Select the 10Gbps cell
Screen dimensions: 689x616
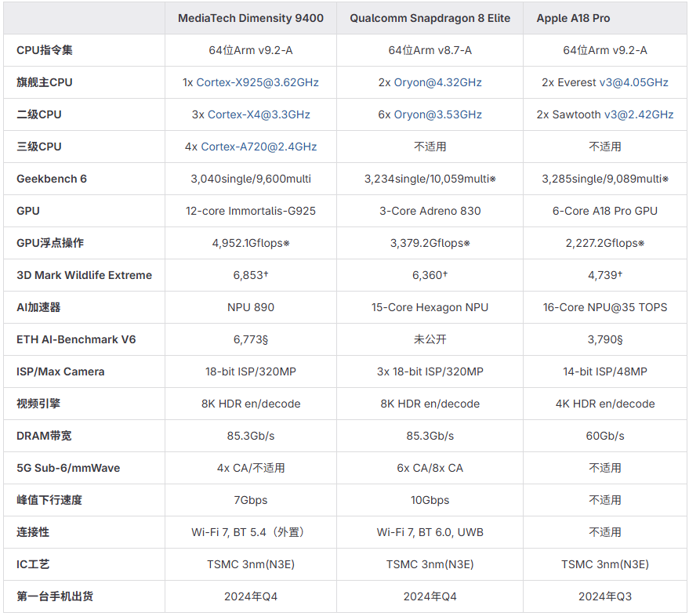[430, 500]
